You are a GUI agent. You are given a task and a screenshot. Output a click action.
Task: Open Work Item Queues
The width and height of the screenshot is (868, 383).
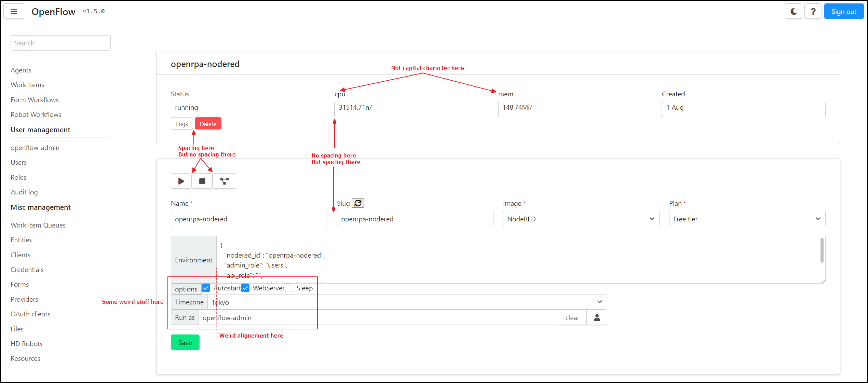pos(38,225)
